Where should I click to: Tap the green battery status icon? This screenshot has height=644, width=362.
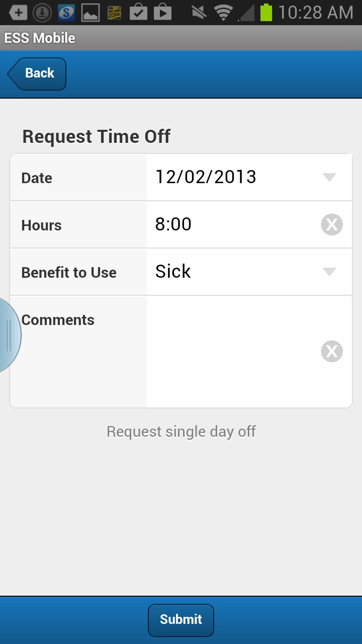click(x=265, y=13)
